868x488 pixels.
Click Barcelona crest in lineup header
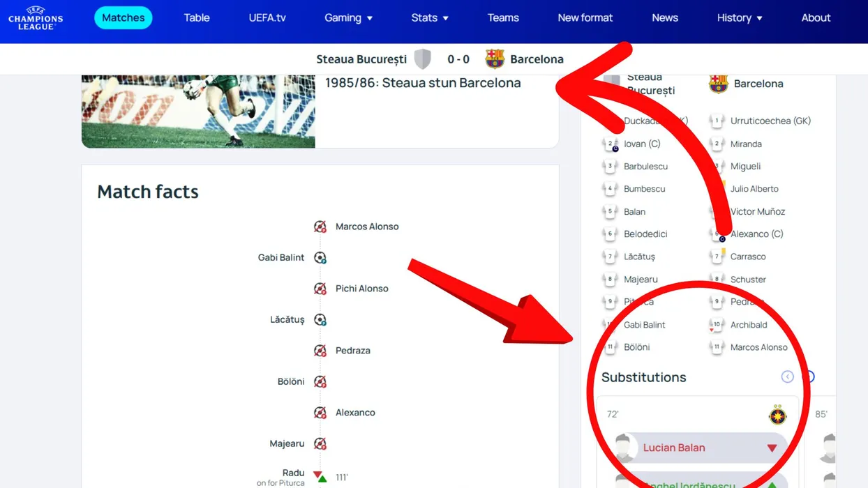[x=718, y=84]
